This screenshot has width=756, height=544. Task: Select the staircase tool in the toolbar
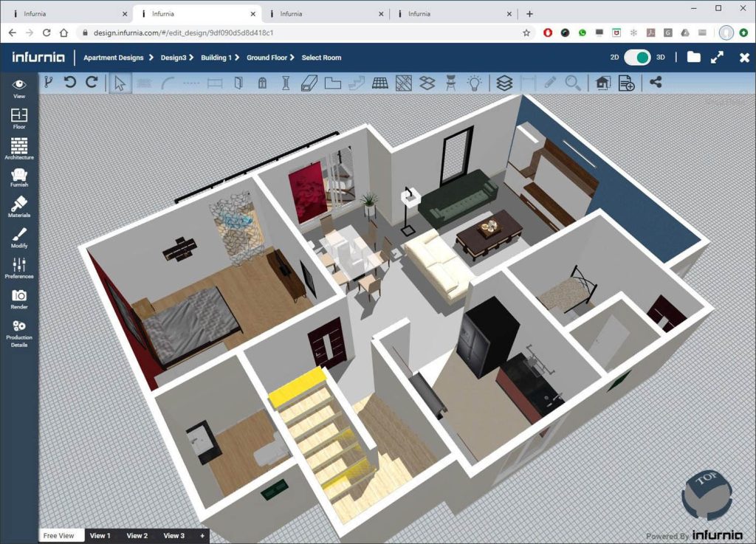pyautogui.click(x=356, y=83)
